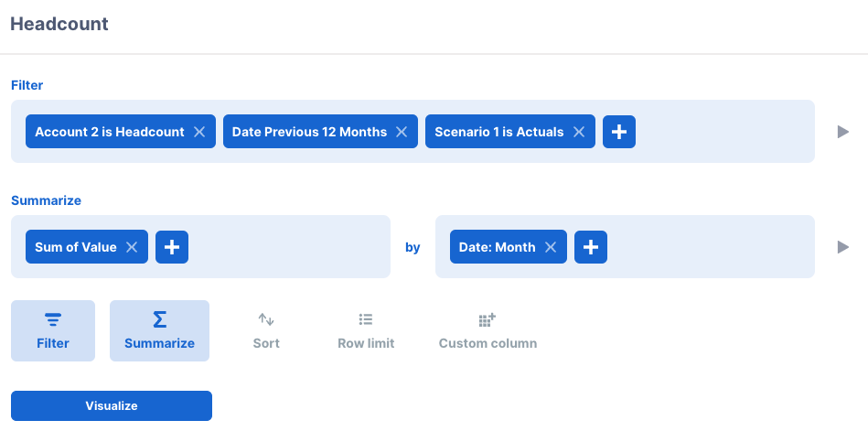Image resolution: width=868 pixels, height=442 pixels.
Task: Remove the Sum of Value metric
Action: pyautogui.click(x=131, y=247)
